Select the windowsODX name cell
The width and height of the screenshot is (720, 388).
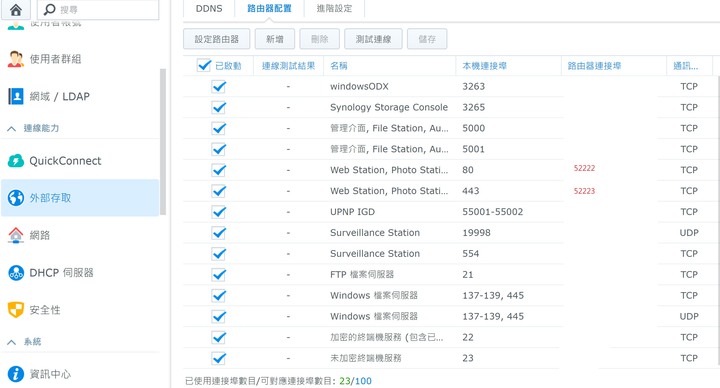coord(359,86)
